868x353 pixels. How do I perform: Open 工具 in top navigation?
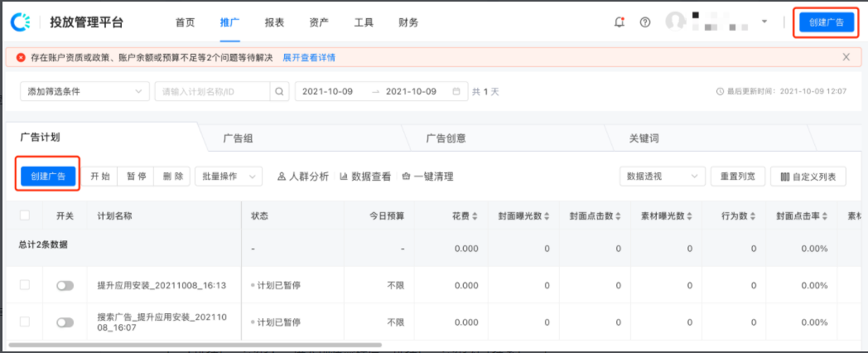pyautogui.click(x=364, y=22)
